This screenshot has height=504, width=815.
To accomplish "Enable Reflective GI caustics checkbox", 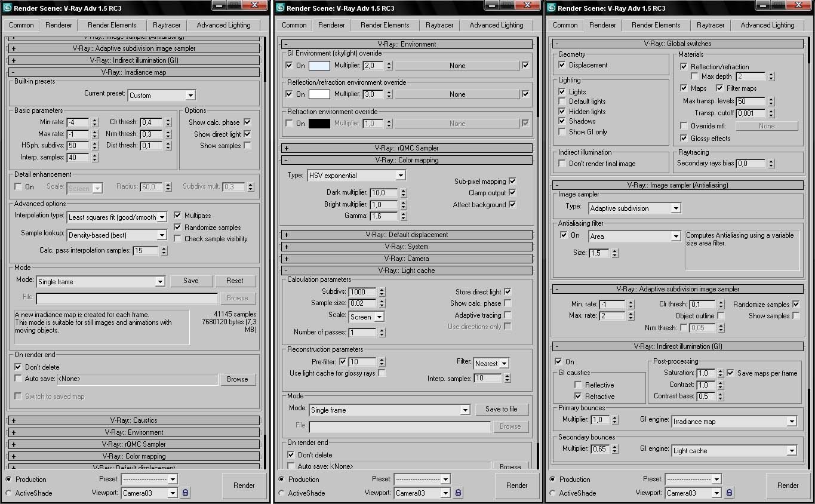I will pos(578,385).
